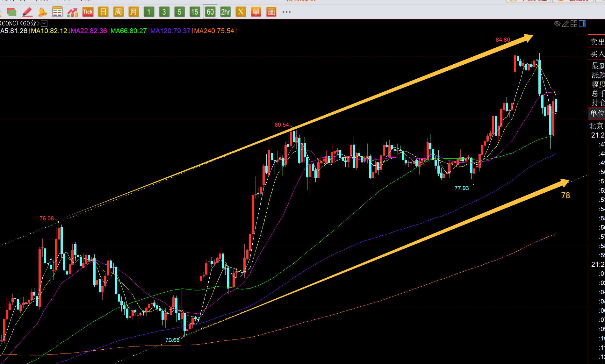
Task: Click the highlighted 单位 unit row
Action: 596,113
